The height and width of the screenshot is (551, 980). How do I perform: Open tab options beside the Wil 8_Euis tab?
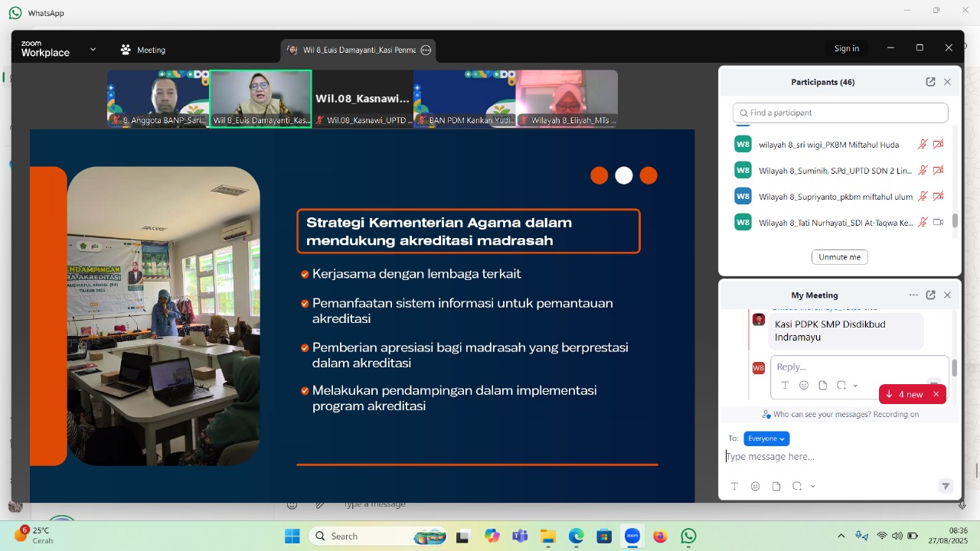pos(426,50)
